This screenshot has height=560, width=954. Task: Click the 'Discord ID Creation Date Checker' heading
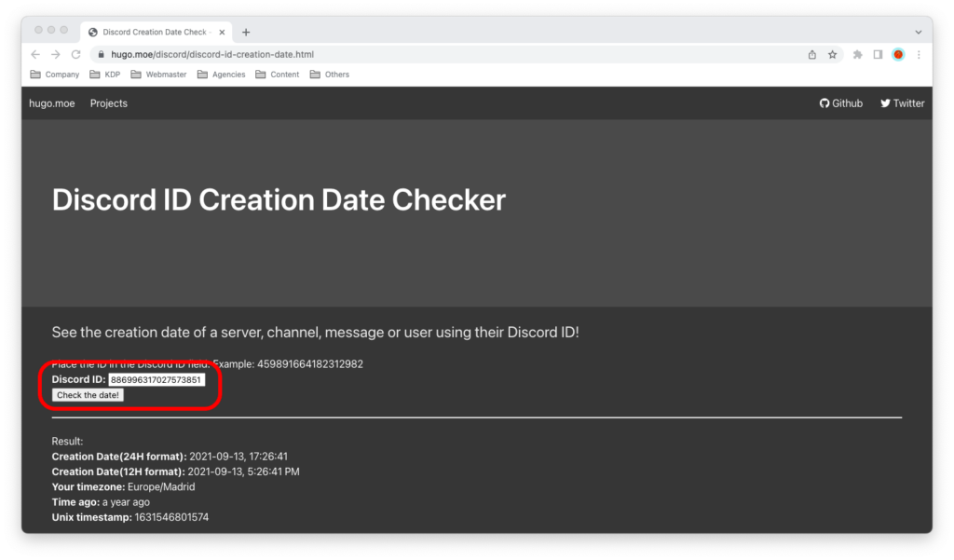tap(279, 199)
